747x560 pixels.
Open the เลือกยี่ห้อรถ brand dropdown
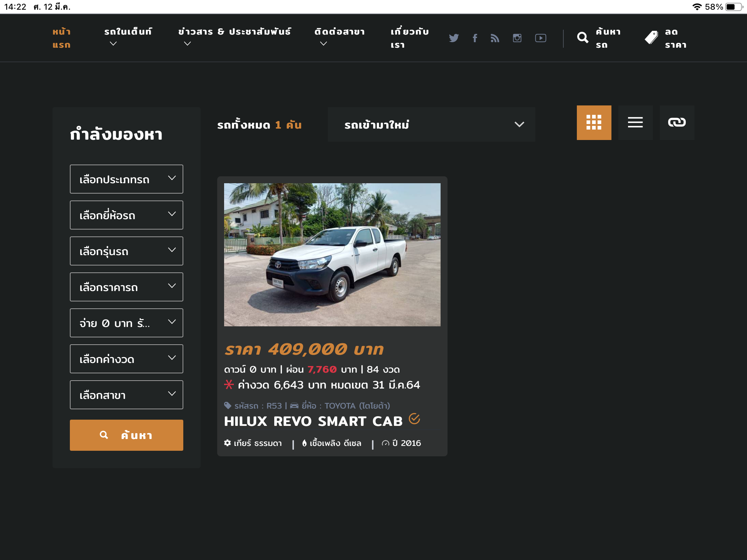click(127, 215)
